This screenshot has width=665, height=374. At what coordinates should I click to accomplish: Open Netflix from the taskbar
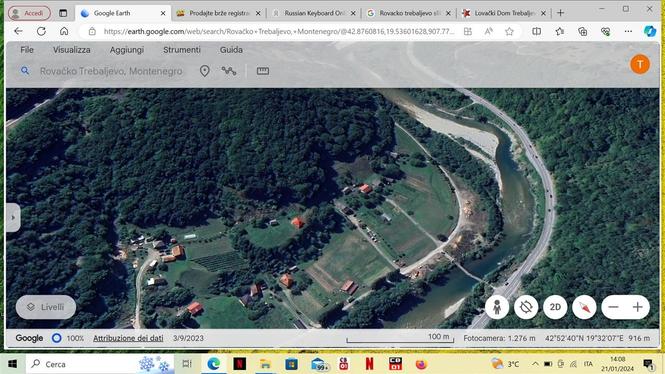pos(240,364)
